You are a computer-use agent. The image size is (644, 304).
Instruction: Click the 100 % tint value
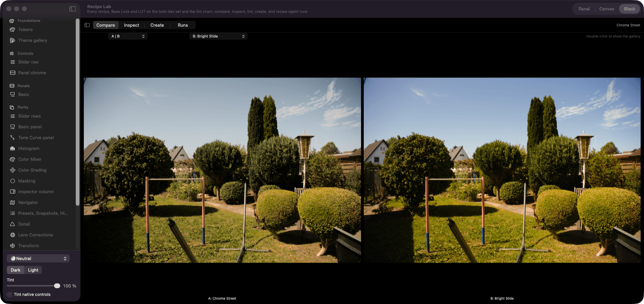(x=70, y=286)
